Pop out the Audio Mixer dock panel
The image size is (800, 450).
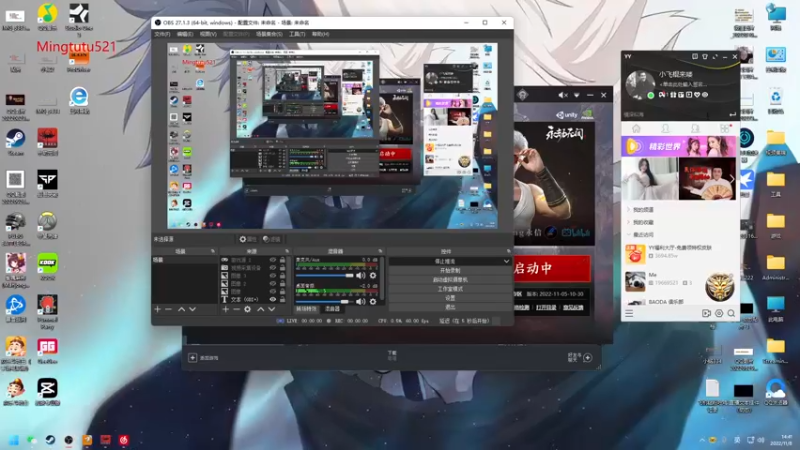(x=380, y=251)
